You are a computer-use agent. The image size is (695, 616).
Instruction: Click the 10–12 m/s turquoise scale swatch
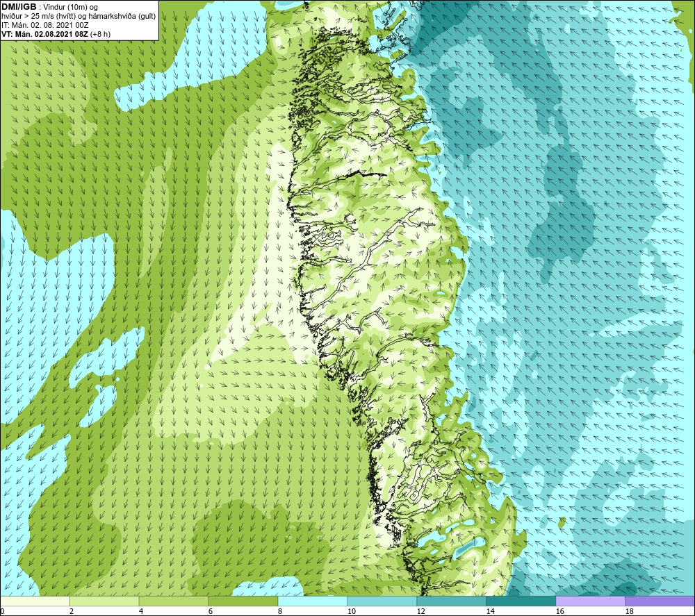point(382,601)
